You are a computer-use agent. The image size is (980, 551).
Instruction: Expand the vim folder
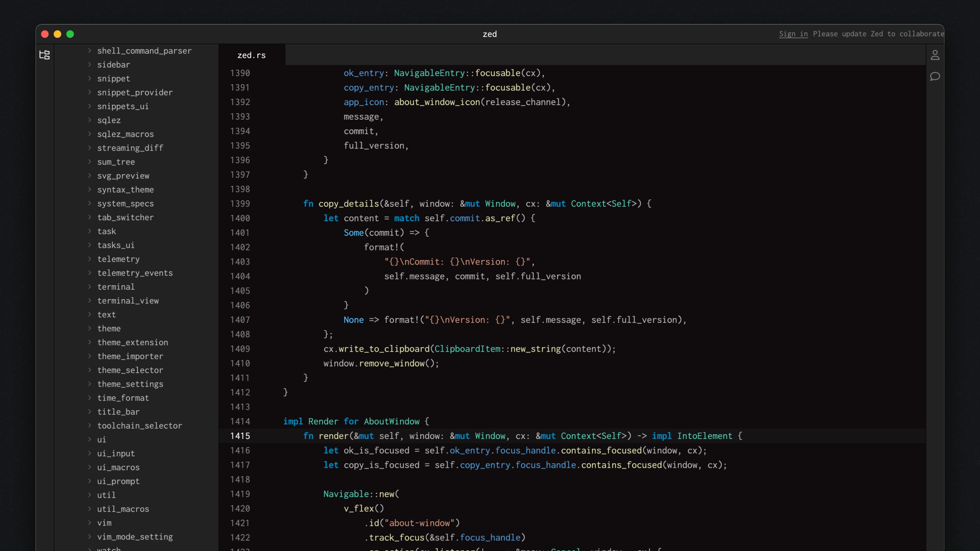click(x=104, y=523)
